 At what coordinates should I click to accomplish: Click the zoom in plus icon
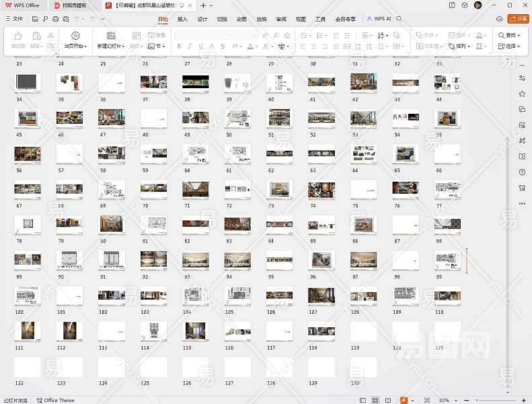click(525, 400)
